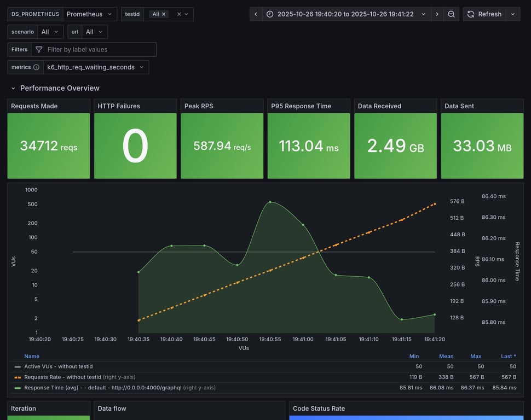Click the Refresh dashboard button
This screenshot has width=531, height=420.
tap(484, 14)
